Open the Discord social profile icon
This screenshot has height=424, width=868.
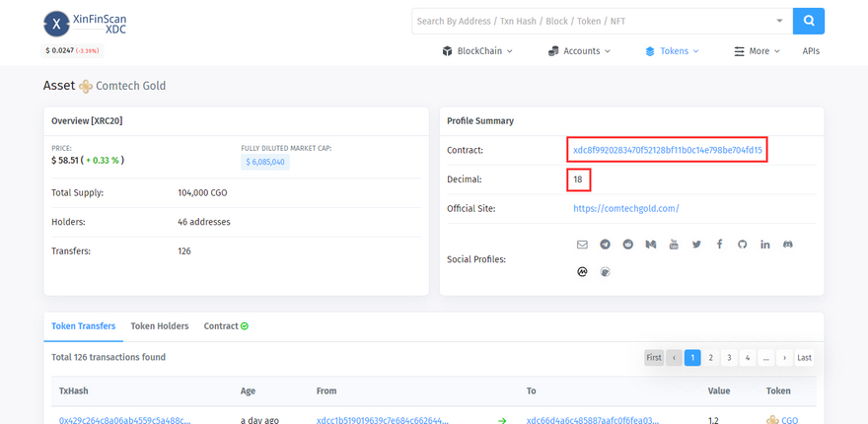tap(788, 245)
